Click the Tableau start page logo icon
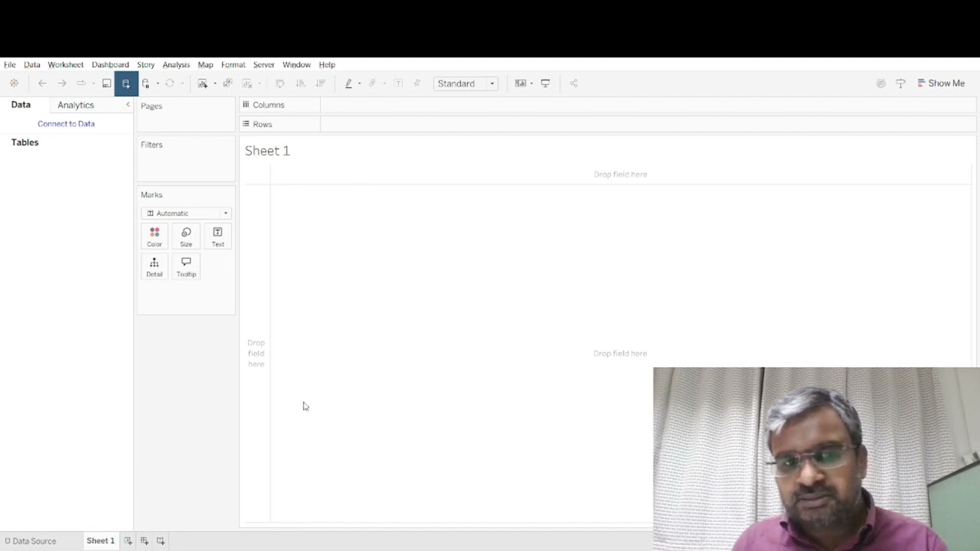The width and height of the screenshot is (980, 551). 14,83
